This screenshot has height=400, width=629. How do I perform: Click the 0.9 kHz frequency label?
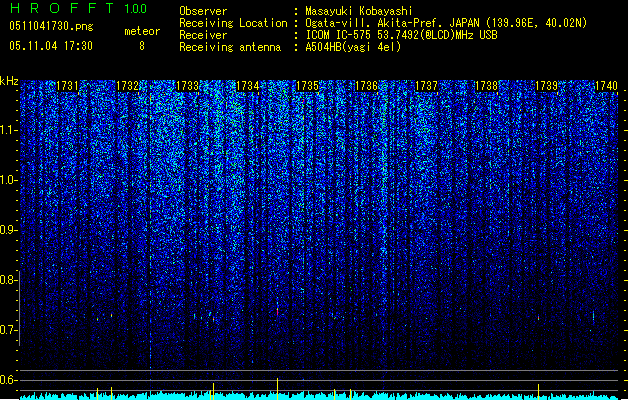(9, 230)
